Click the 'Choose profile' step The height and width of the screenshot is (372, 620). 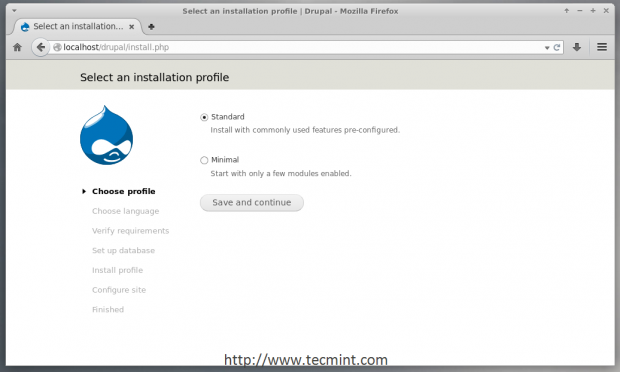tap(123, 191)
